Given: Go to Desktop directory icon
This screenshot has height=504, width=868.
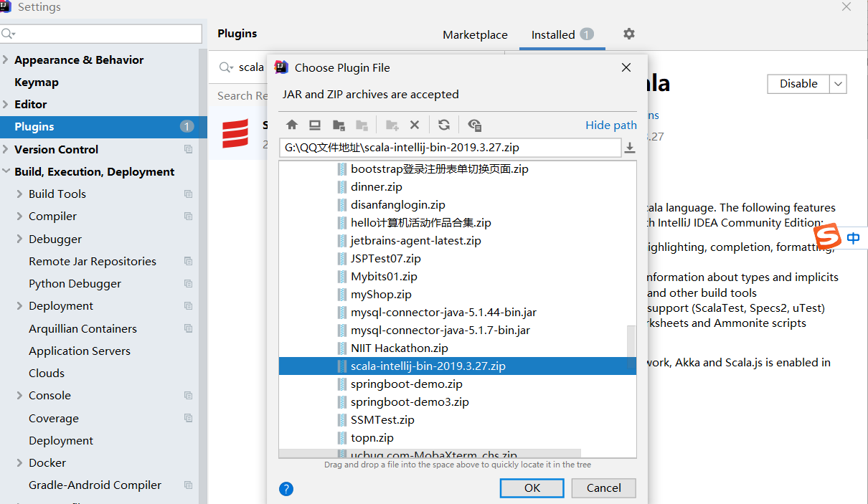Looking at the screenshot, I should point(315,125).
